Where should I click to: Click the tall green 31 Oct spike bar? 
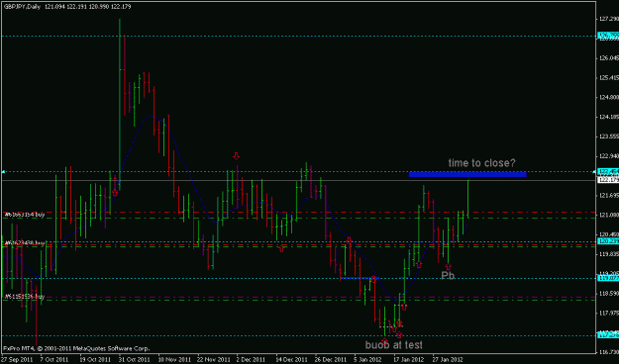[x=120, y=104]
